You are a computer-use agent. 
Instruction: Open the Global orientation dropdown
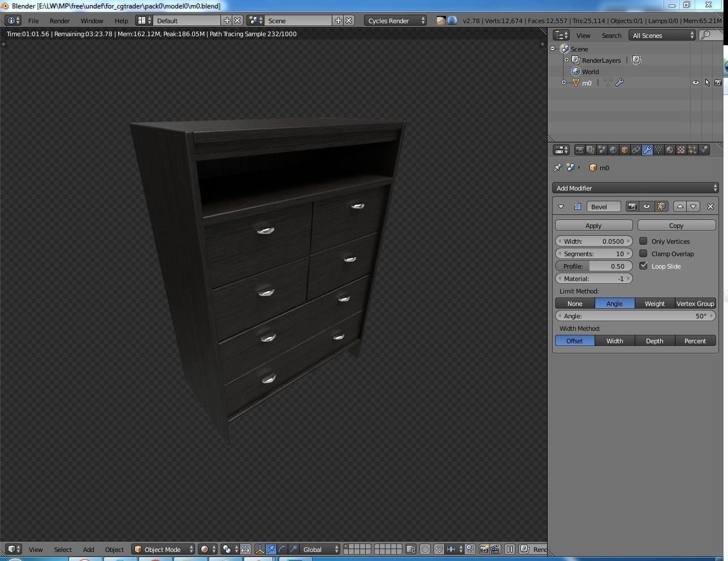(x=320, y=549)
